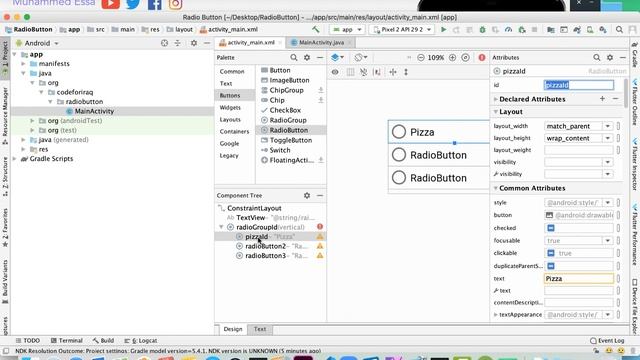Screen dimensions: 640x360
Task: Open Attributes panel settings gear
Action: pyautogui.click(x=610, y=58)
